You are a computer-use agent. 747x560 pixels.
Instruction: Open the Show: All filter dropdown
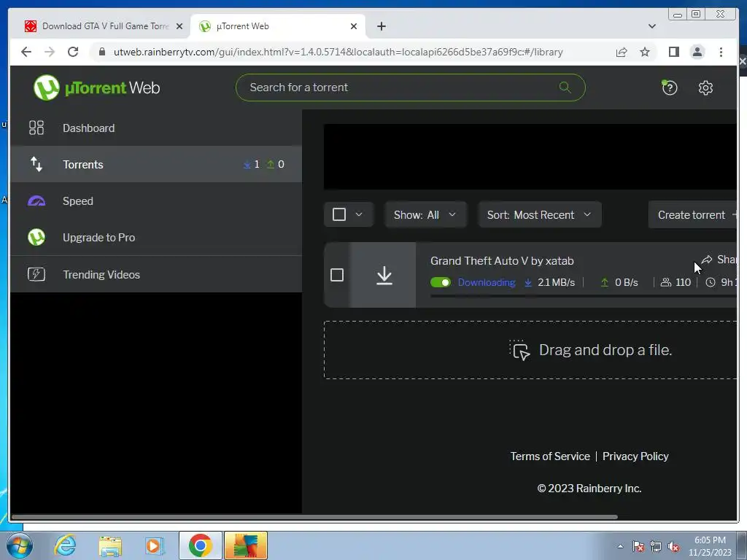[425, 214]
